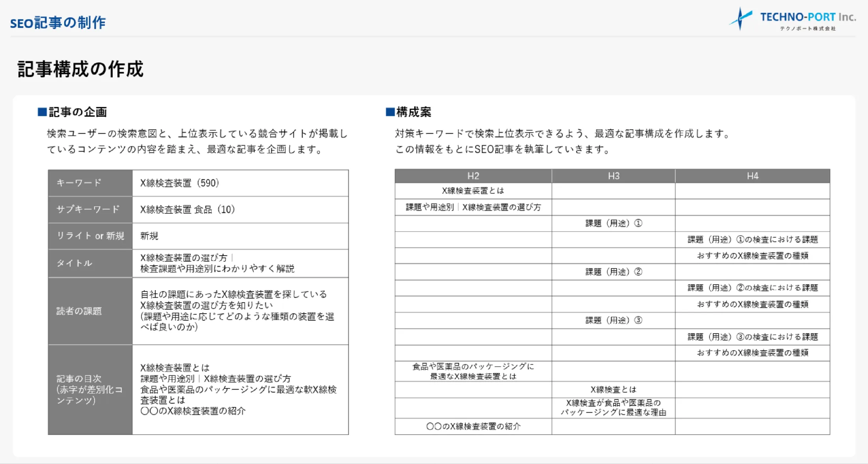Click the '〇〇のX線検査装置の紹介' line in the left table

click(x=193, y=411)
